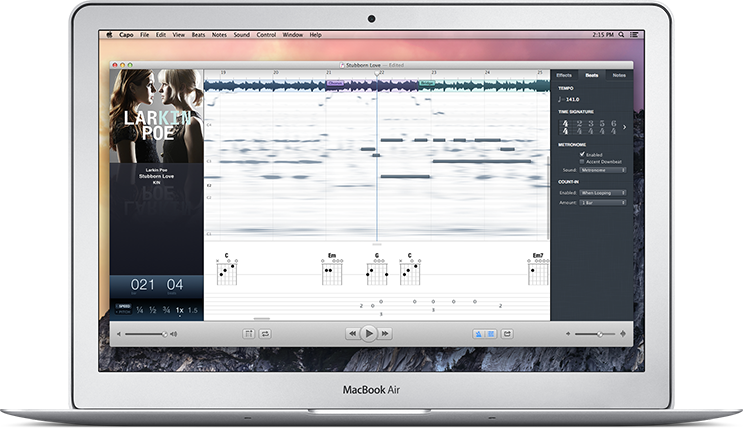Select the 5/4 time signature
The image size is (743, 429).
tap(602, 127)
